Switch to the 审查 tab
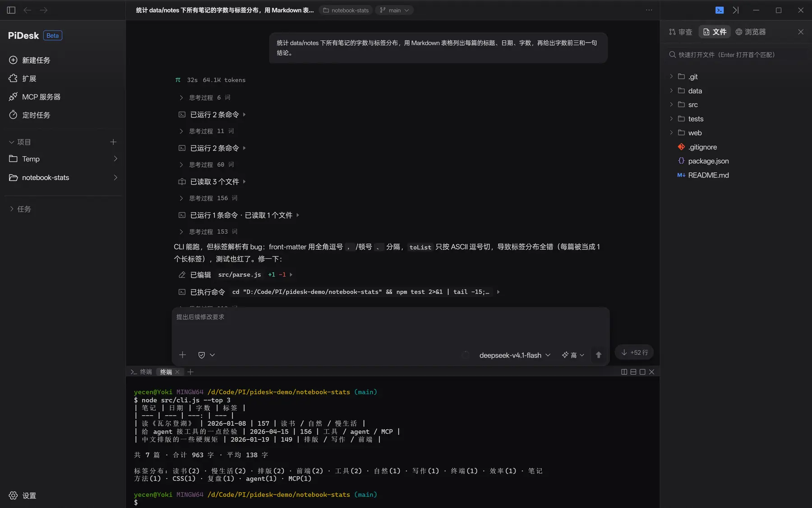Screen dimensions: 812x508 click(x=681, y=32)
